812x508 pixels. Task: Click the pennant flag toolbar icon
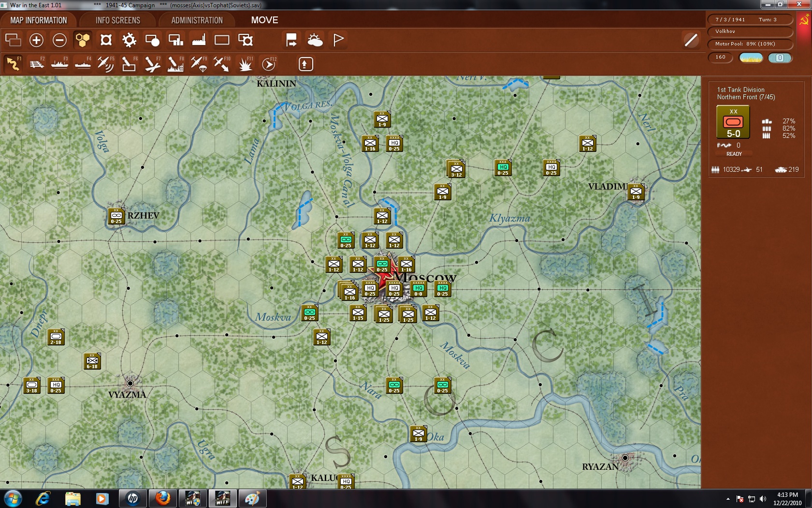(x=338, y=40)
